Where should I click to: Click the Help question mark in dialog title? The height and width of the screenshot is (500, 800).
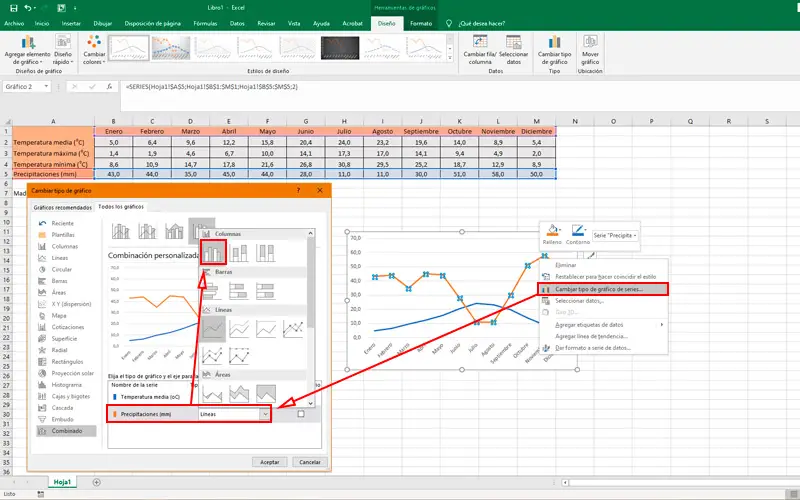(x=298, y=190)
